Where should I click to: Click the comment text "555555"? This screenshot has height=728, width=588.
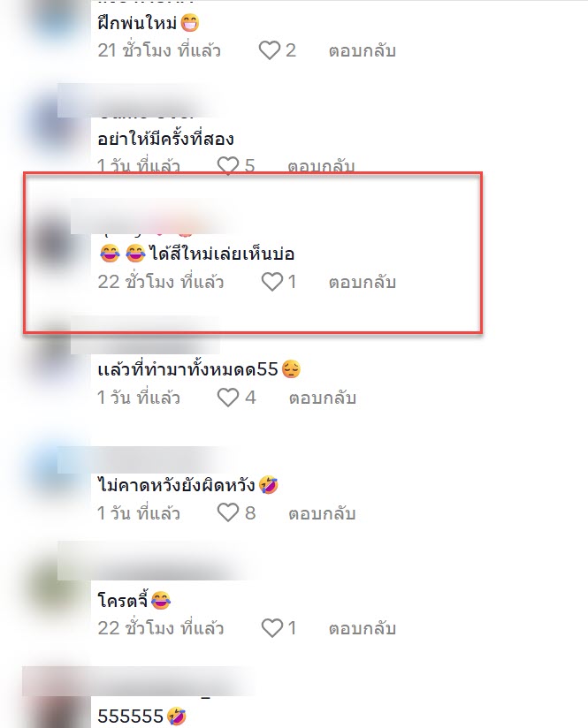tap(131, 716)
